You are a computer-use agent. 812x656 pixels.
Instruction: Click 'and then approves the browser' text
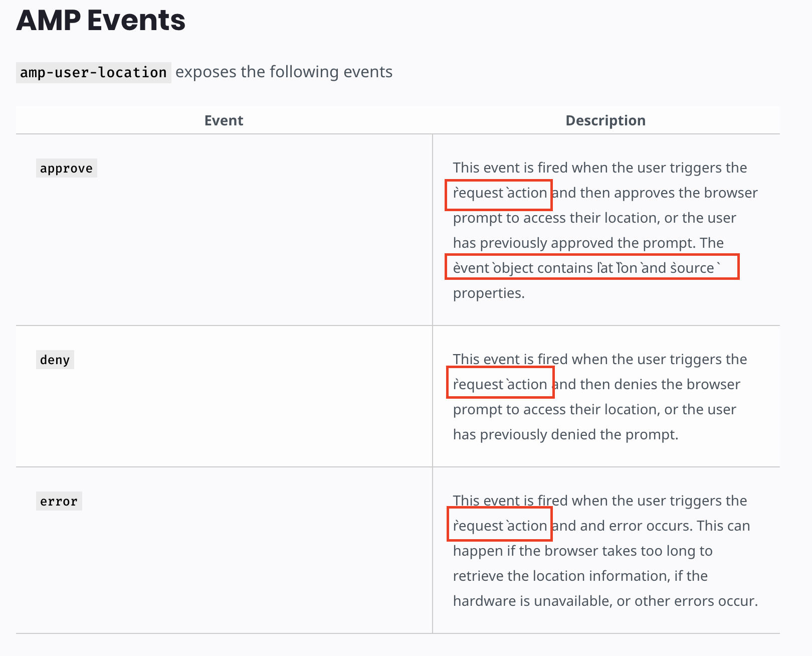pos(655,193)
